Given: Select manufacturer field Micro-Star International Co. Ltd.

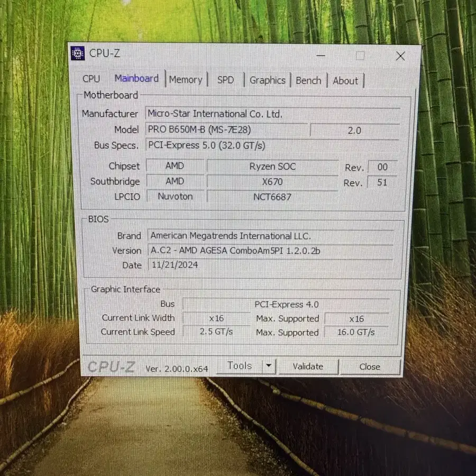Looking at the screenshot, I should coord(272,114).
